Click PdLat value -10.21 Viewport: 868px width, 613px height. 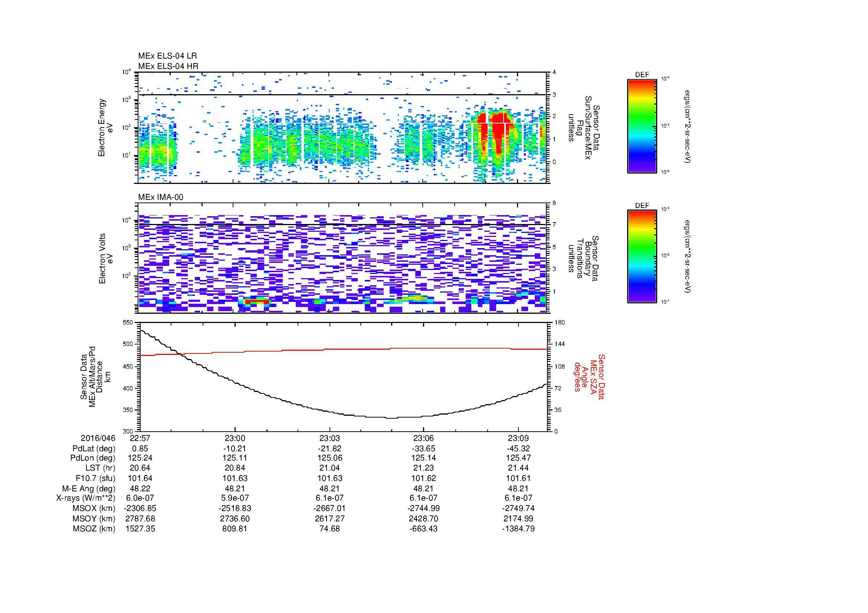[235, 449]
